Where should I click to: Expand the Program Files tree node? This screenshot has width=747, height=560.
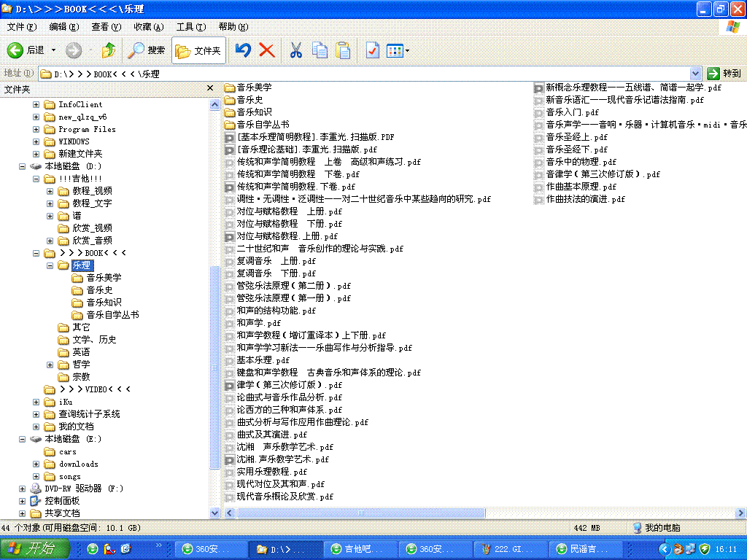pos(36,129)
